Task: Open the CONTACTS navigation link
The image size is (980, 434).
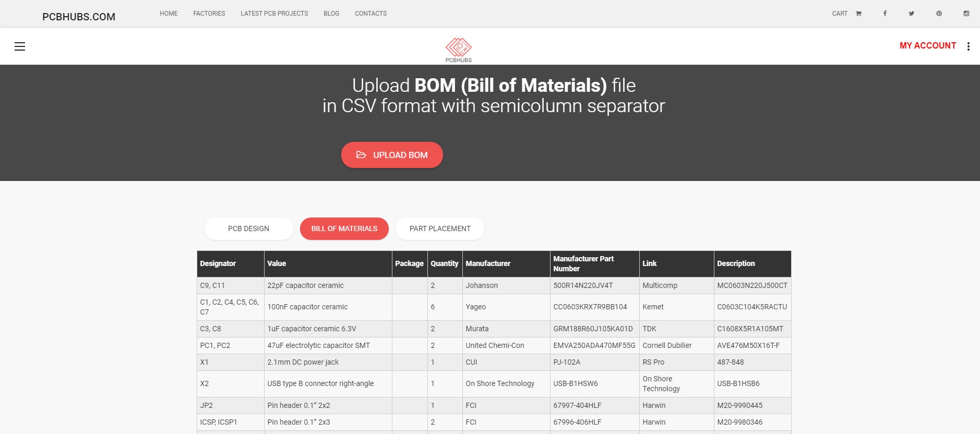Action: click(x=371, y=14)
